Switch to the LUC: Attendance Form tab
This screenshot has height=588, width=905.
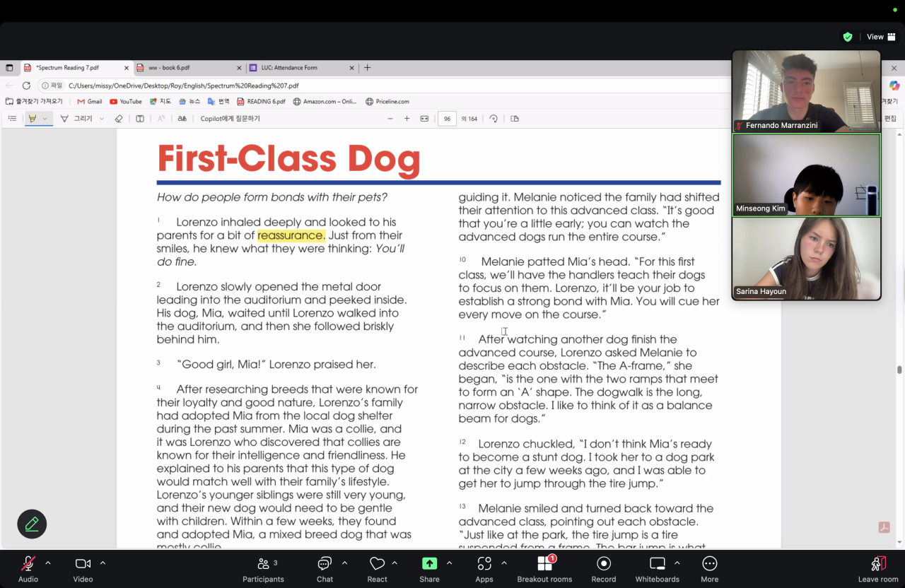[x=303, y=68]
